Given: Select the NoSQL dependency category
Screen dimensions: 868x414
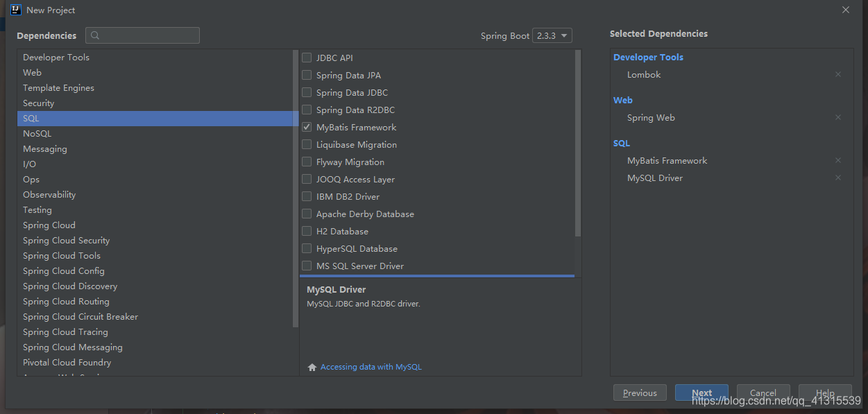Looking at the screenshot, I should pos(158,134).
